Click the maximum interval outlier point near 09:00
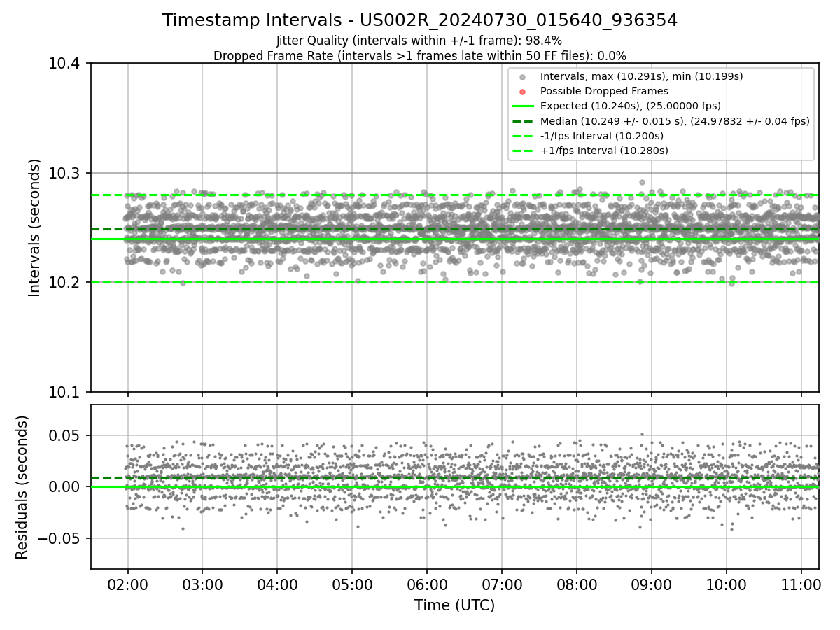The image size is (840, 630). 642,182
